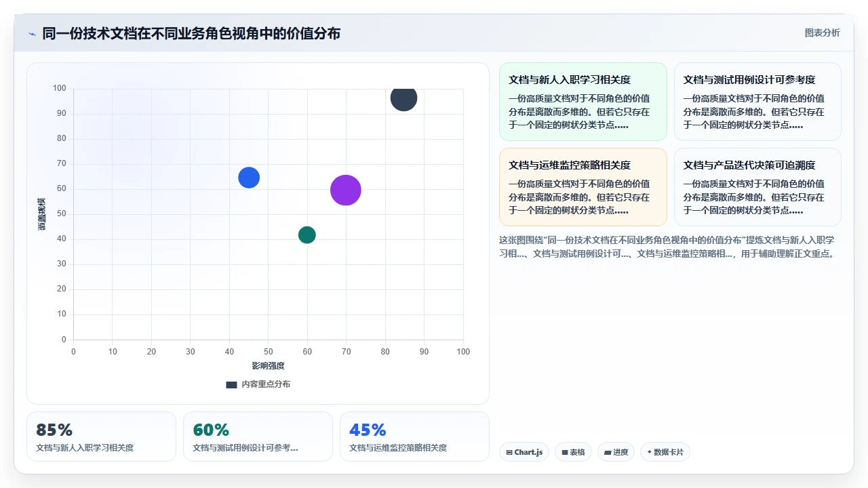Click the summary paragraph starting with 这张图围绕
Image resolution: width=868 pixels, height=488 pixels.
[667, 247]
